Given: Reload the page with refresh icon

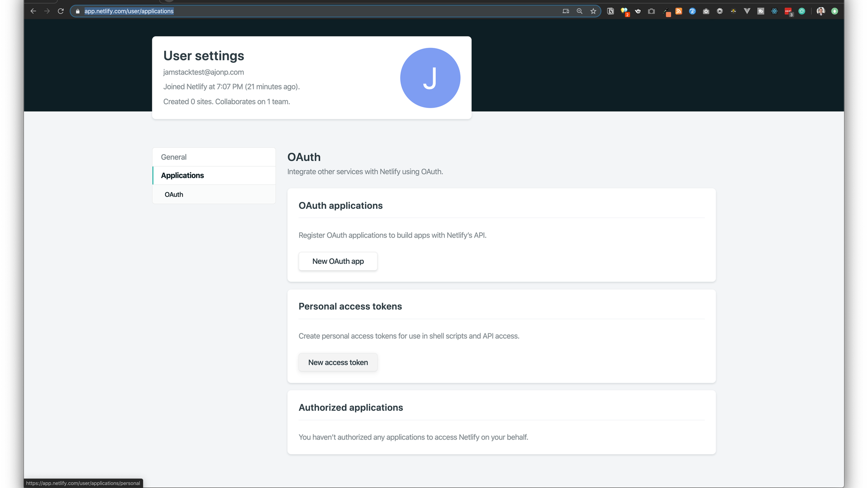Looking at the screenshot, I should [x=61, y=11].
